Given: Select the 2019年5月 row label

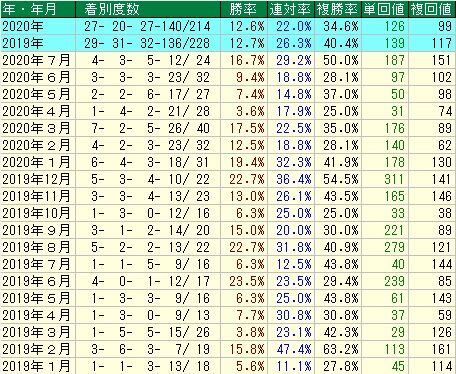Looking at the screenshot, I should click(36, 298).
